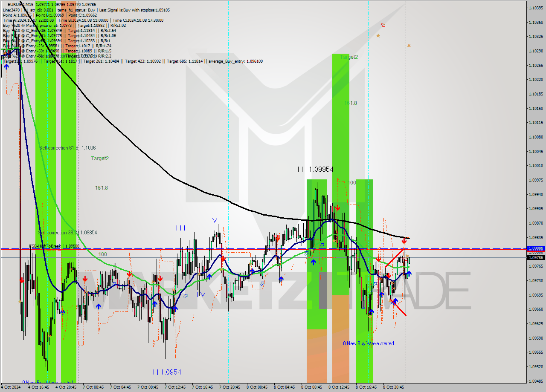
Task: Click the 'Target 685: 1.11814' text in header
Action: (186, 61)
